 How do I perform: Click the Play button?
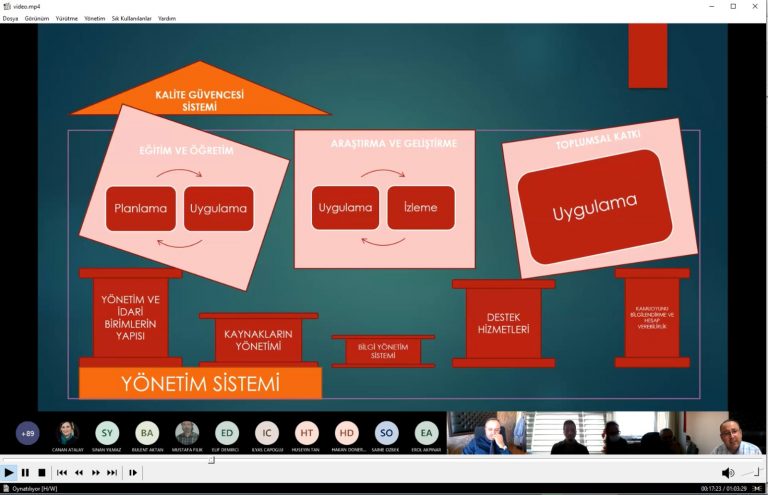click(8, 472)
